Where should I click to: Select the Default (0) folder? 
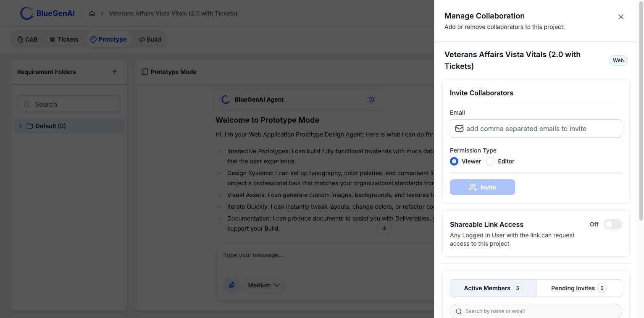click(x=69, y=126)
